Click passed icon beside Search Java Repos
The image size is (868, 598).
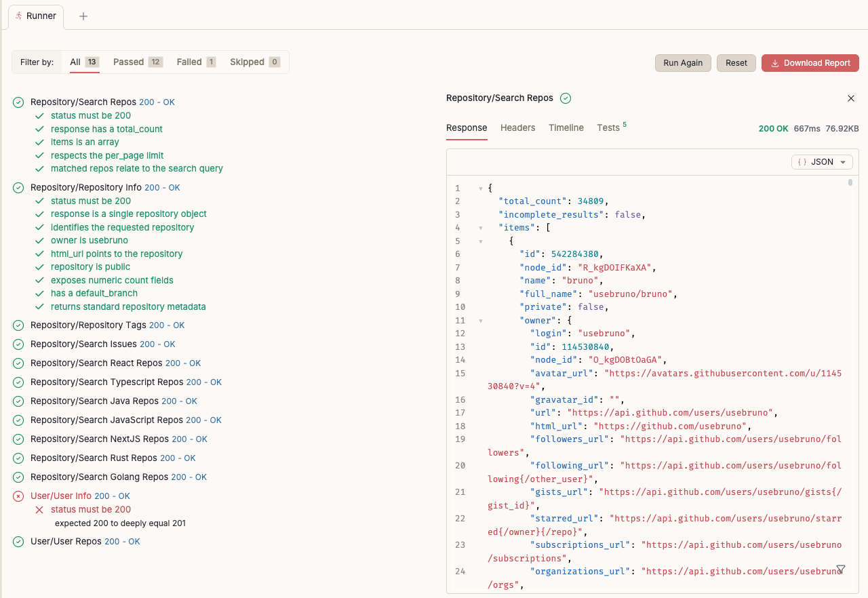18,401
